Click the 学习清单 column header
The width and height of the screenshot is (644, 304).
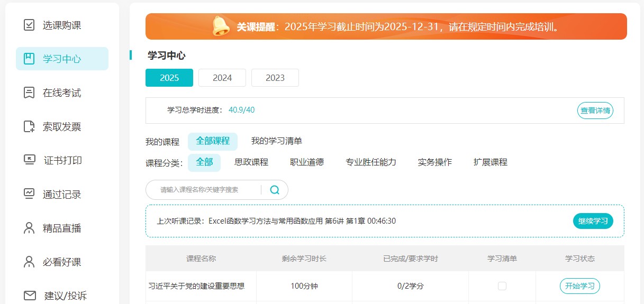click(502, 259)
